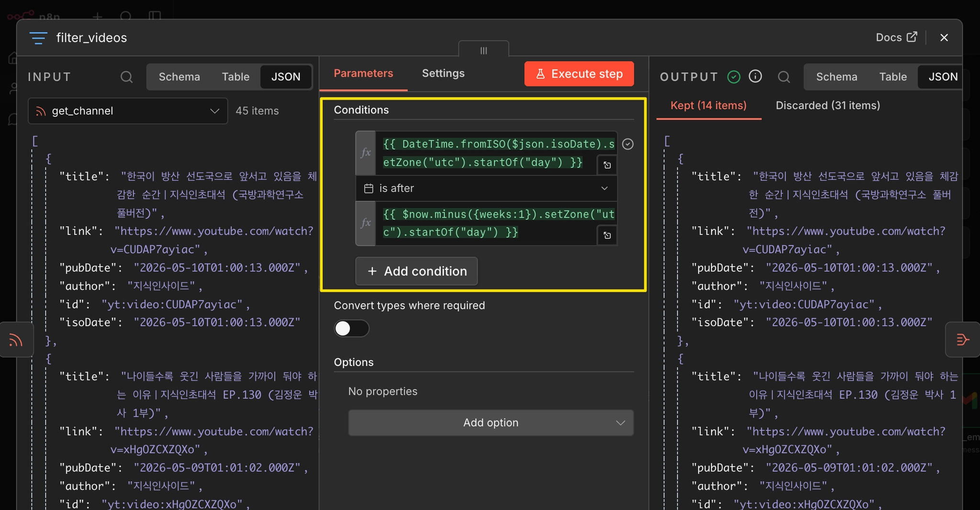
Task: Open the Add option dropdown
Action: pyautogui.click(x=491, y=423)
